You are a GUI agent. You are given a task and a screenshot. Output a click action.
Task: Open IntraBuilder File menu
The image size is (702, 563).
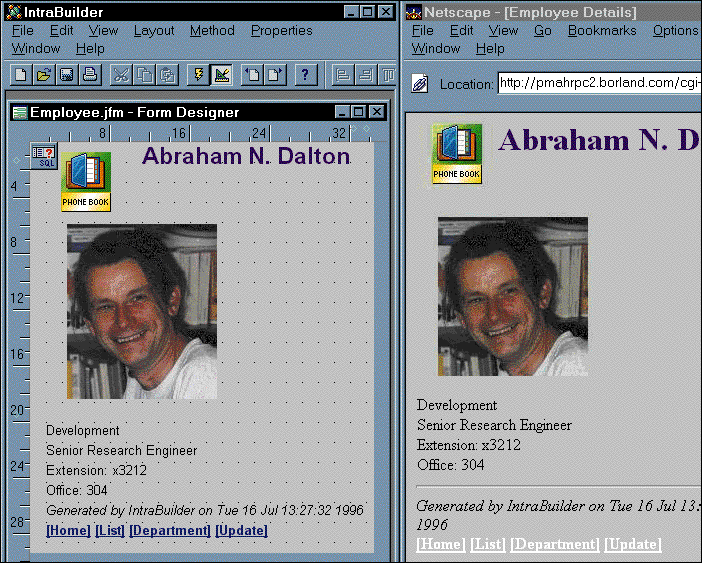click(22, 30)
